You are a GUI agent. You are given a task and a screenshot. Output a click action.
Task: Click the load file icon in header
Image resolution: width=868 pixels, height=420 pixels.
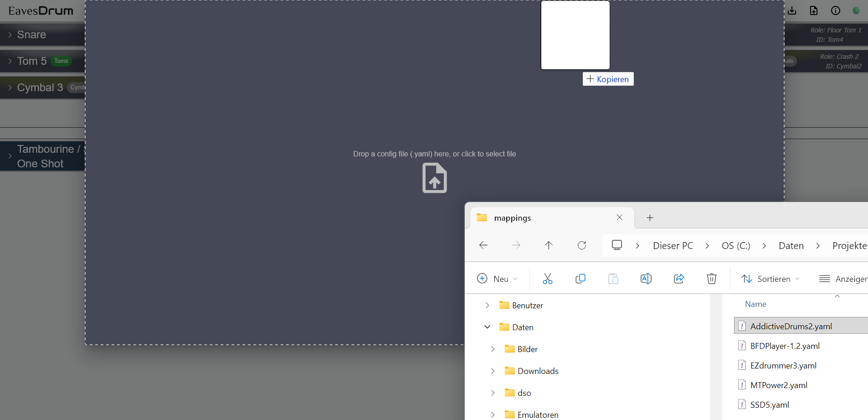814,10
